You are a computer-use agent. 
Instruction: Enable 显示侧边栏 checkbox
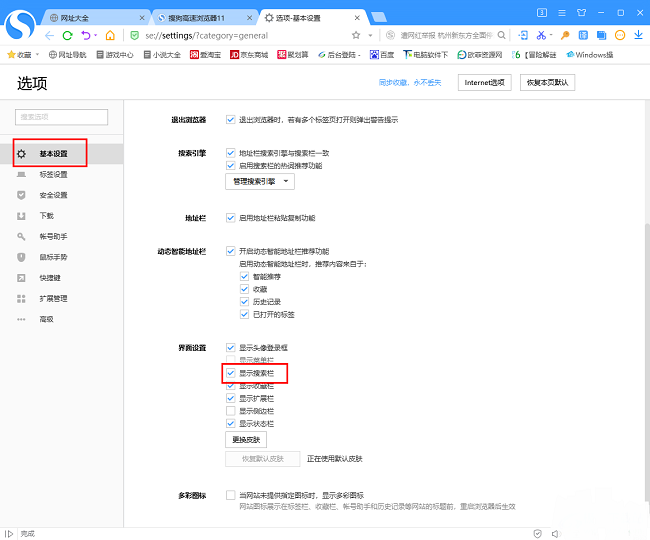230,411
